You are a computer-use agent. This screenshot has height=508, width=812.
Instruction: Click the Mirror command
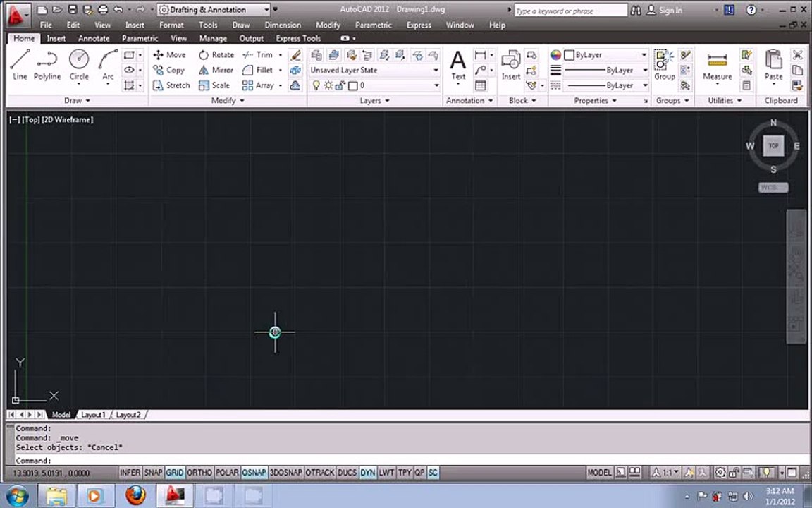pyautogui.click(x=216, y=70)
